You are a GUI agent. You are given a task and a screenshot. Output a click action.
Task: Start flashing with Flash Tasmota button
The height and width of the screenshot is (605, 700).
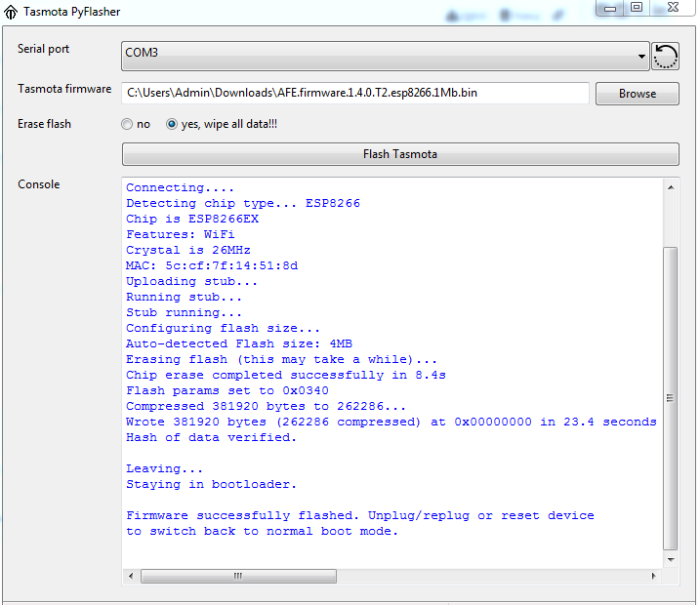[x=400, y=154]
